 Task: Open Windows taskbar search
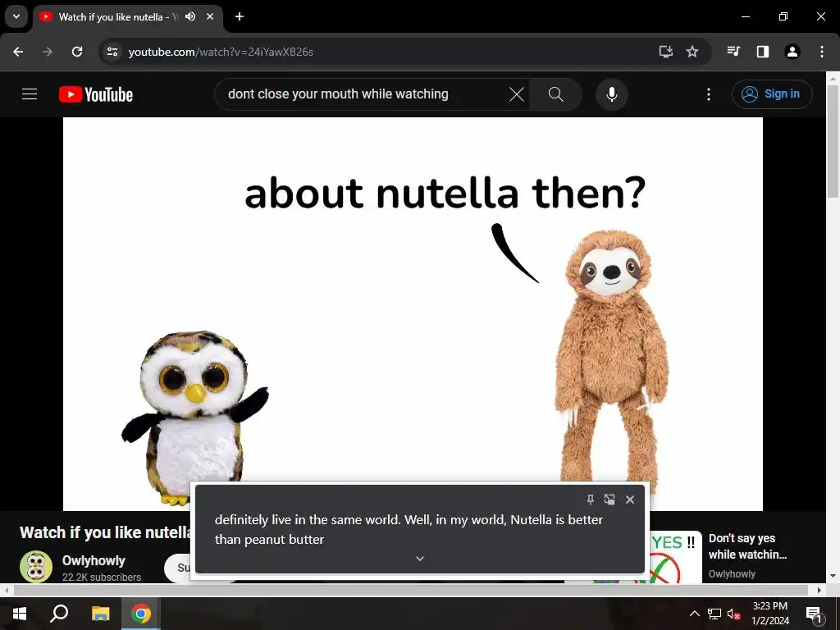(59, 614)
